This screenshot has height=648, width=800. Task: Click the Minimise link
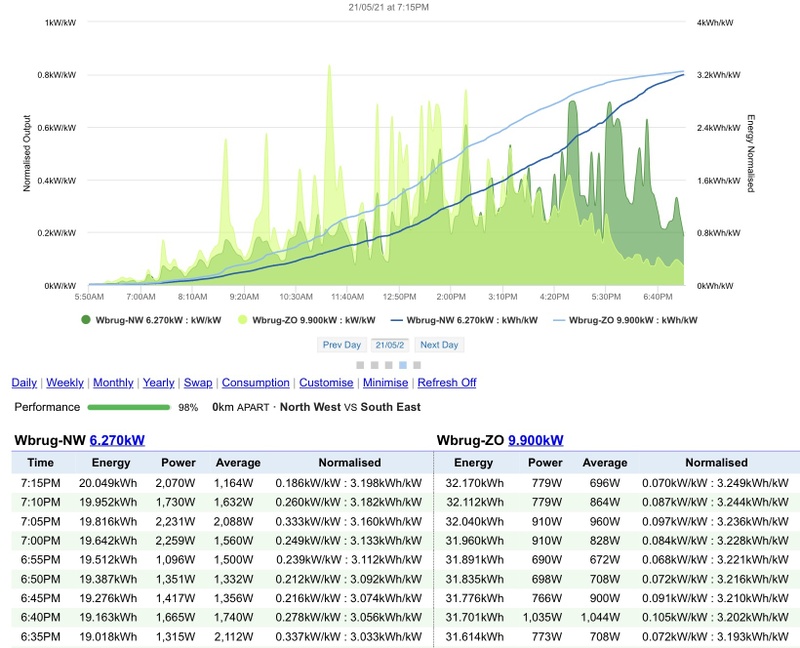(x=385, y=383)
